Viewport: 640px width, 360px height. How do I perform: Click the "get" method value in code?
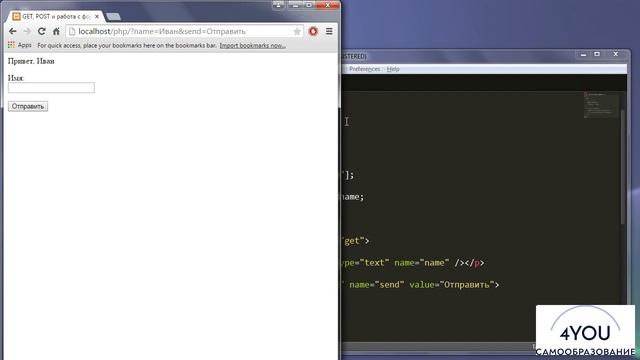[353, 241]
